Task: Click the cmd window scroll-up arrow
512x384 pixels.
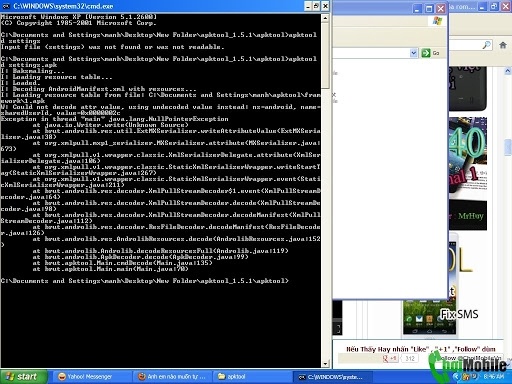Action: 325,18
